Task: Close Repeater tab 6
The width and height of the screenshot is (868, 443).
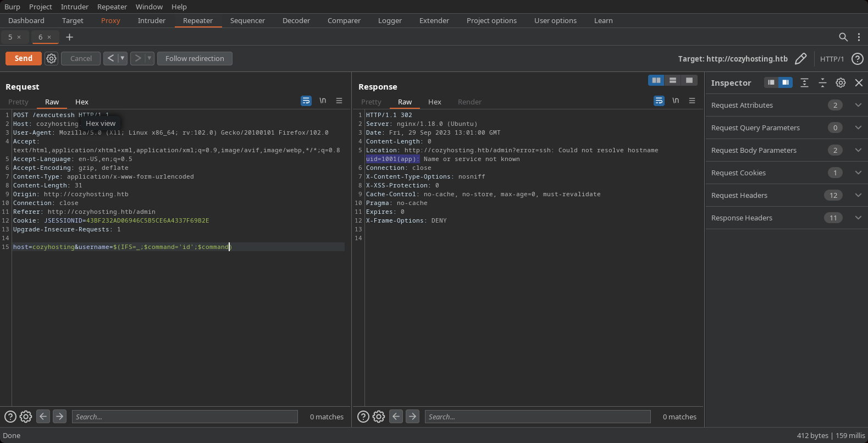Action: pos(49,37)
